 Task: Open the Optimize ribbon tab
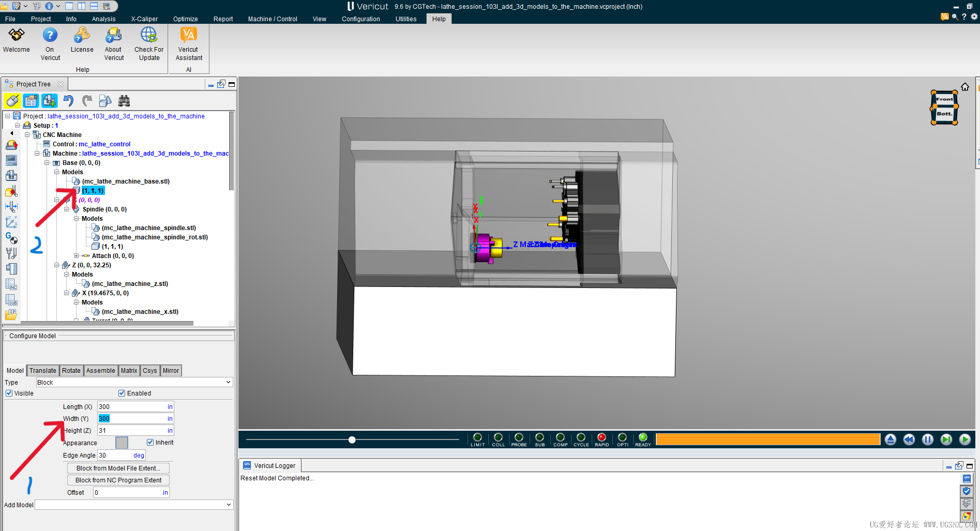click(x=186, y=19)
